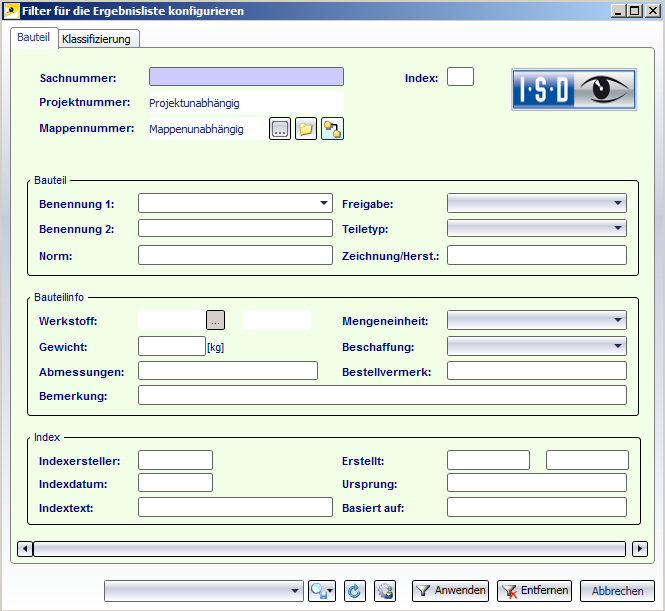
Task: Click the yellow folder icon beside Mappennummer
Action: pyautogui.click(x=306, y=128)
